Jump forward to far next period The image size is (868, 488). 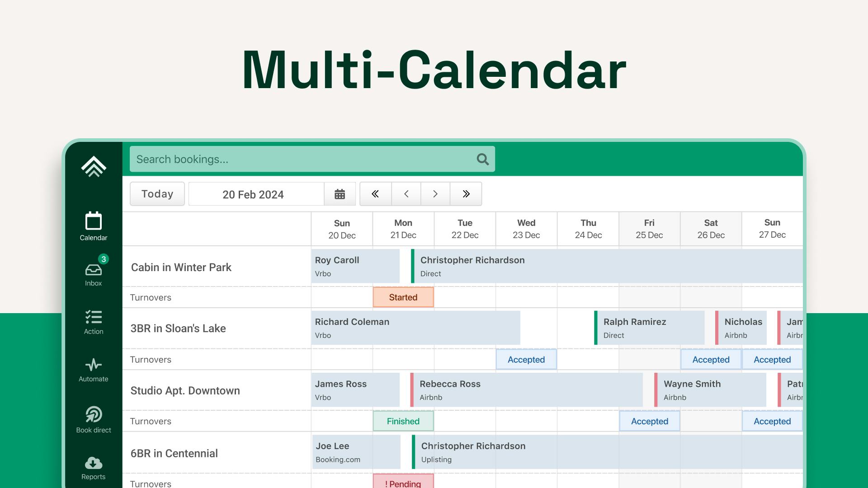click(466, 193)
